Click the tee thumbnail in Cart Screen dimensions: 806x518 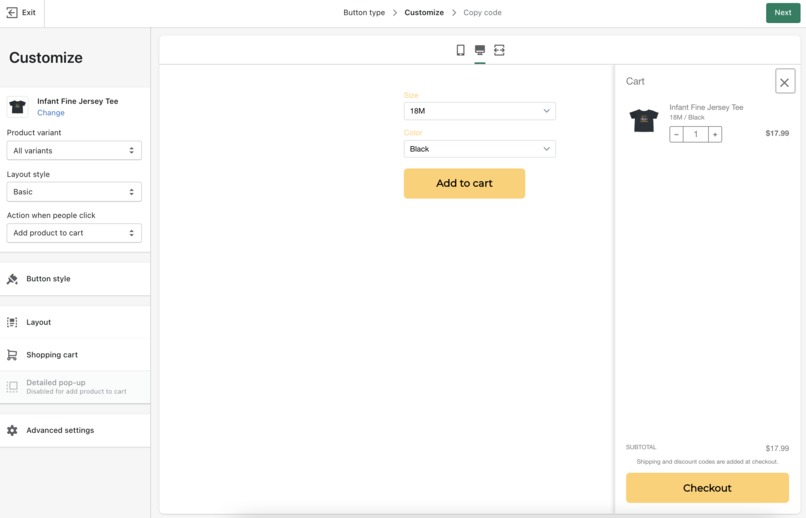pyautogui.click(x=644, y=121)
